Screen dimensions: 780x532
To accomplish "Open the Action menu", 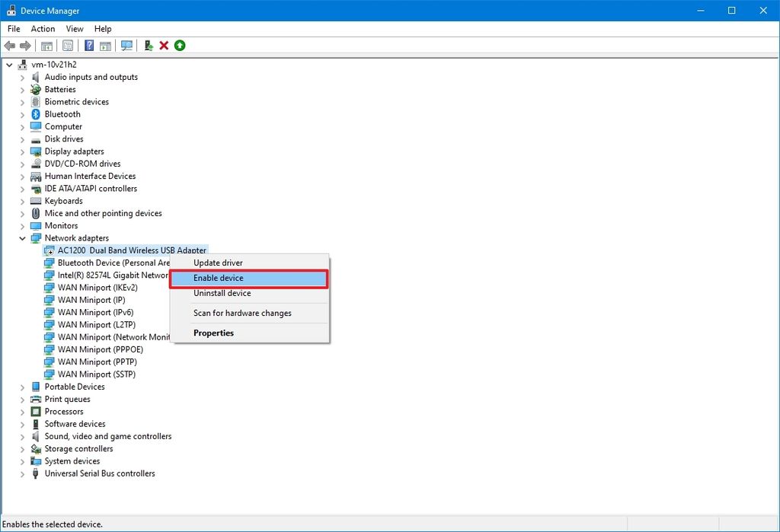I will [x=43, y=28].
